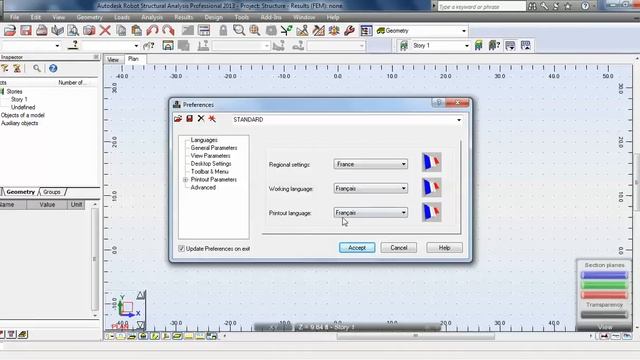Open the Results menu
Viewport: 640px width, 360px height.
(183, 17)
